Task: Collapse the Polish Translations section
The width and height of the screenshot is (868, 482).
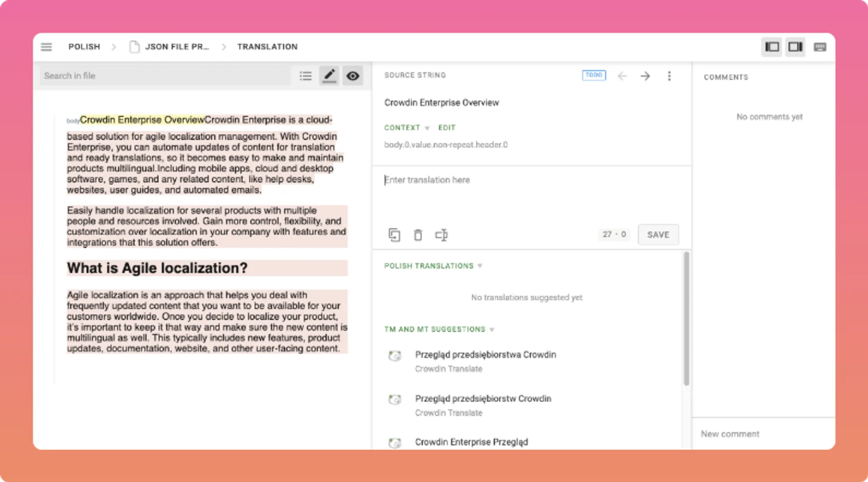Action: click(433, 266)
